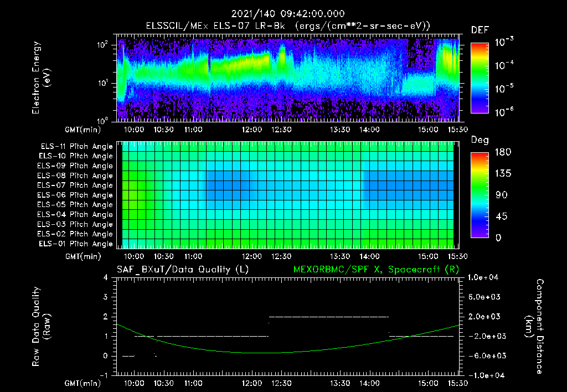Image resolution: width=567 pixels, height=392 pixels.
Task: Click the pitch angle grid panel
Action: 288,195
